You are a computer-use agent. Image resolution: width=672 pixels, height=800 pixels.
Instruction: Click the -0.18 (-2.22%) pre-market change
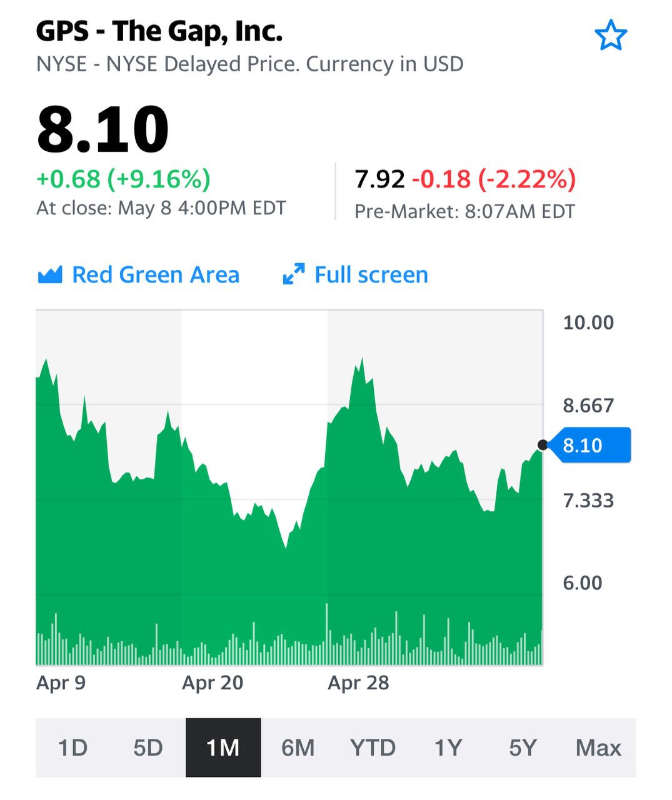click(494, 179)
